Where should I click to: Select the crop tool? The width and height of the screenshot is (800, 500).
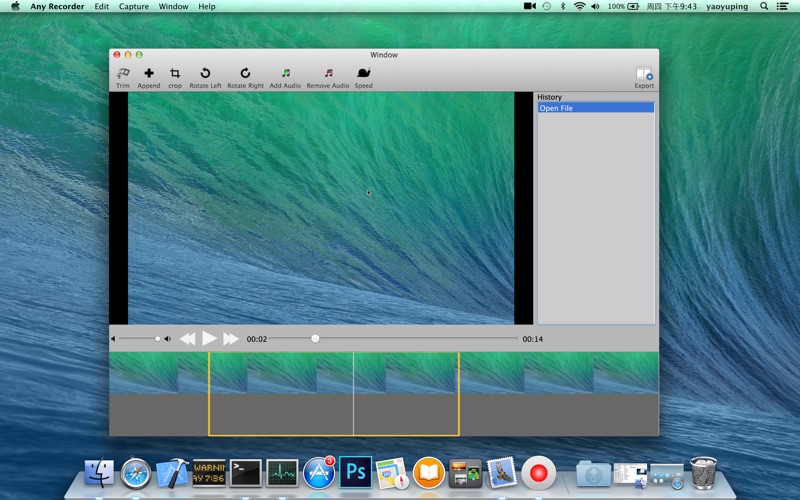pyautogui.click(x=175, y=74)
